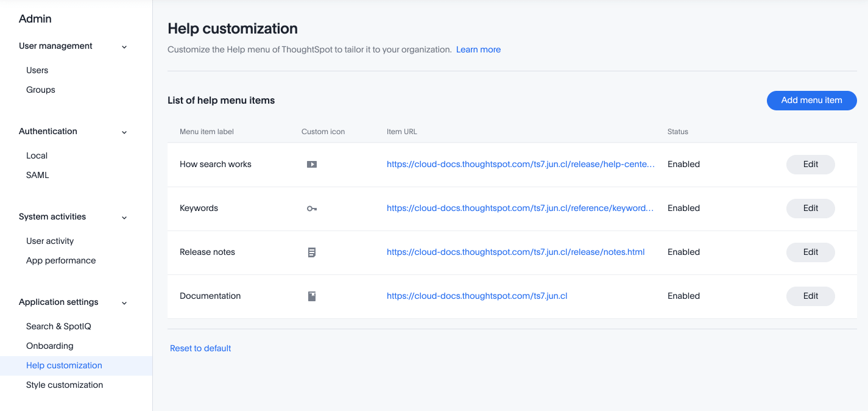Edit the Keywords menu item
This screenshot has width=868, height=411.
(x=810, y=208)
